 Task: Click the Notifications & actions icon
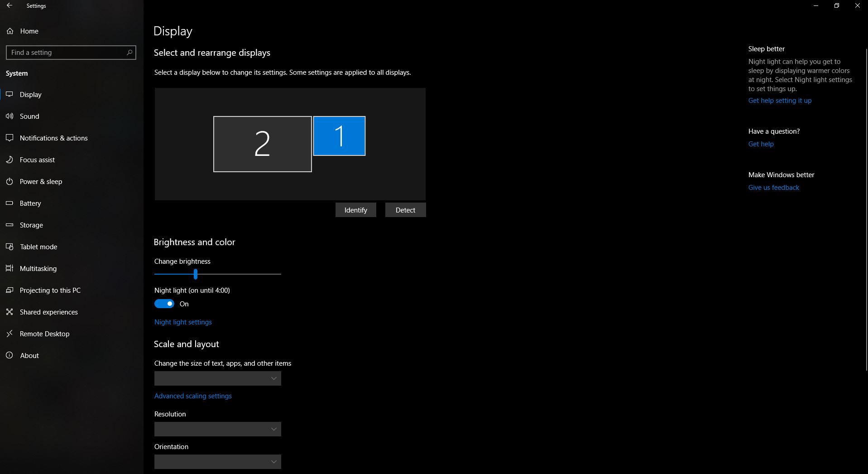[x=10, y=138]
